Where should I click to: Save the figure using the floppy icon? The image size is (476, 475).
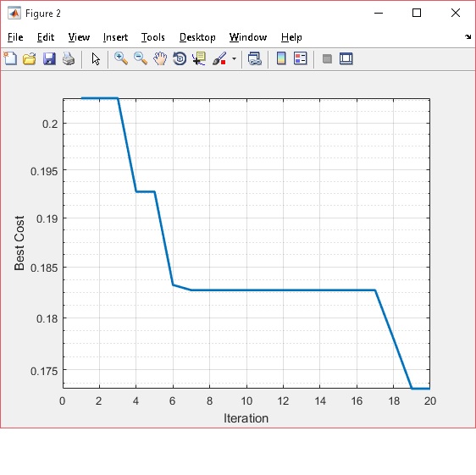(49, 58)
